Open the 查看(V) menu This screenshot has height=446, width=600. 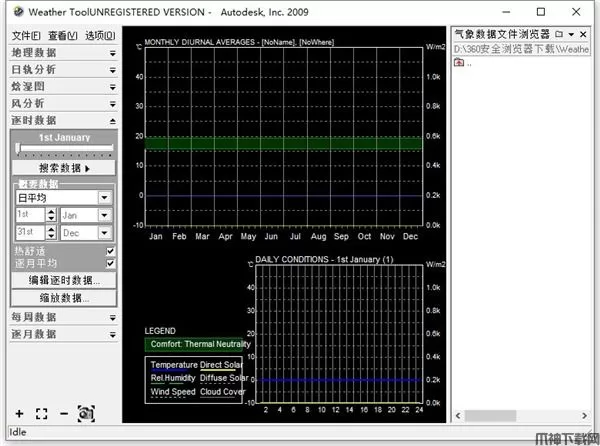click(63, 35)
